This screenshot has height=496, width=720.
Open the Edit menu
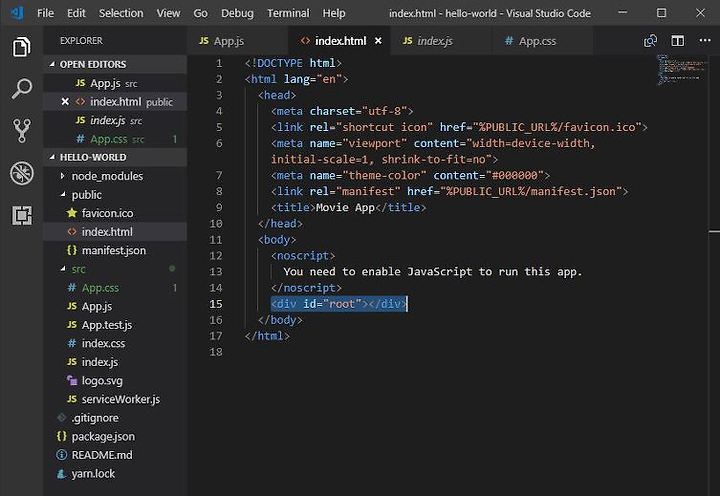click(76, 13)
